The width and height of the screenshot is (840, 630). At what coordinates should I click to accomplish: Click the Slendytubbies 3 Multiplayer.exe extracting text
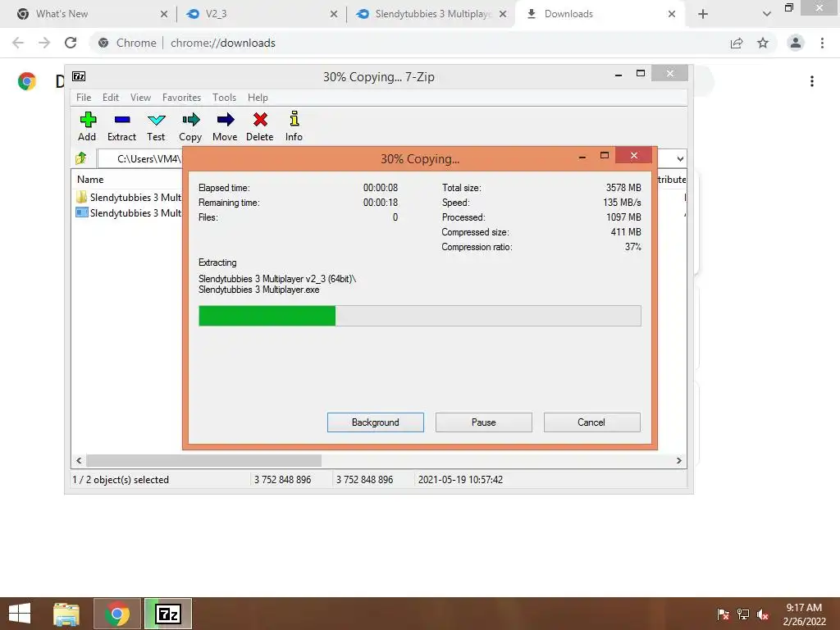click(258, 290)
